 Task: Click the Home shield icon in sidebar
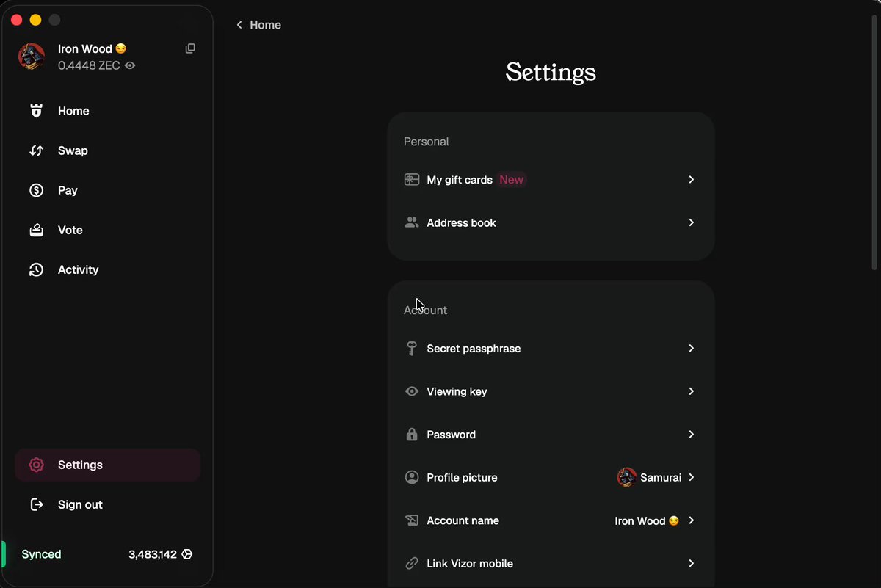[36, 111]
